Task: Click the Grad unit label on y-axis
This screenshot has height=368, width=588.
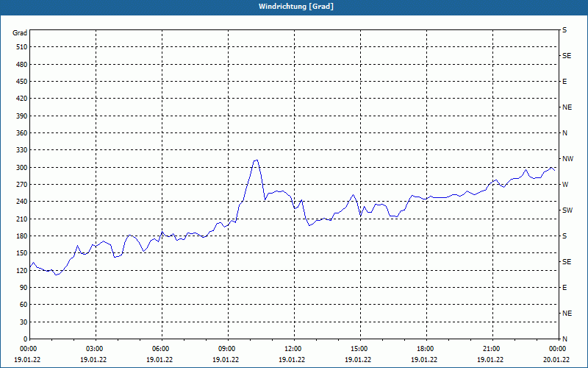Action: 20,33
